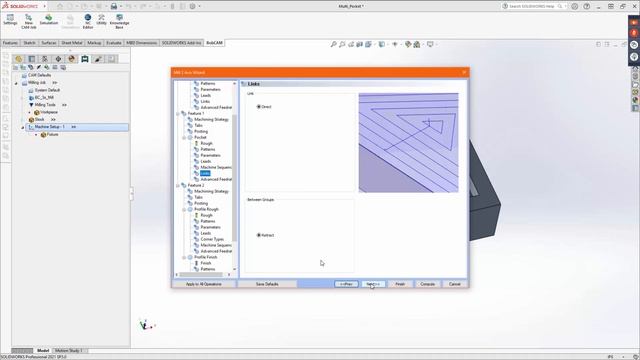Select Rough under Pocket
The height and width of the screenshot is (360, 640).
[x=207, y=144]
